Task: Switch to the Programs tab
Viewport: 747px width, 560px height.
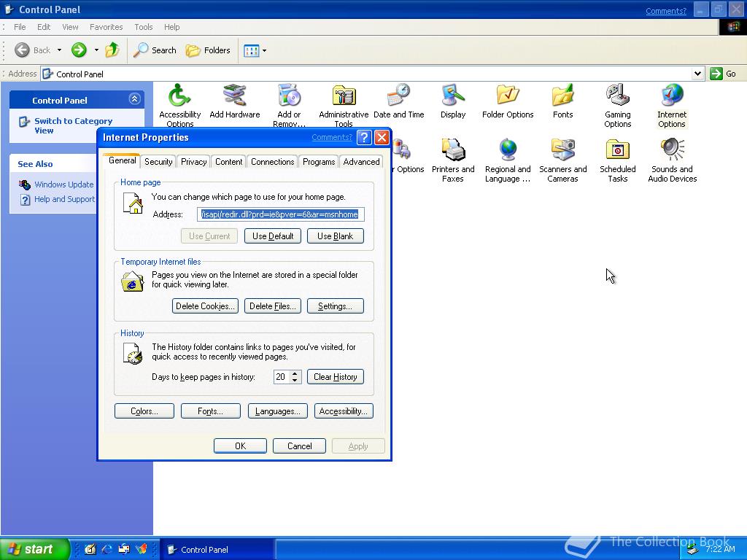Action: point(319,162)
